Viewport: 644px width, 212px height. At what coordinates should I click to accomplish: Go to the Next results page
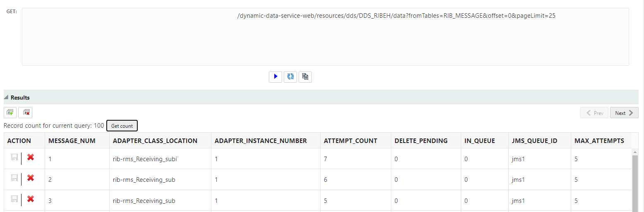click(624, 113)
